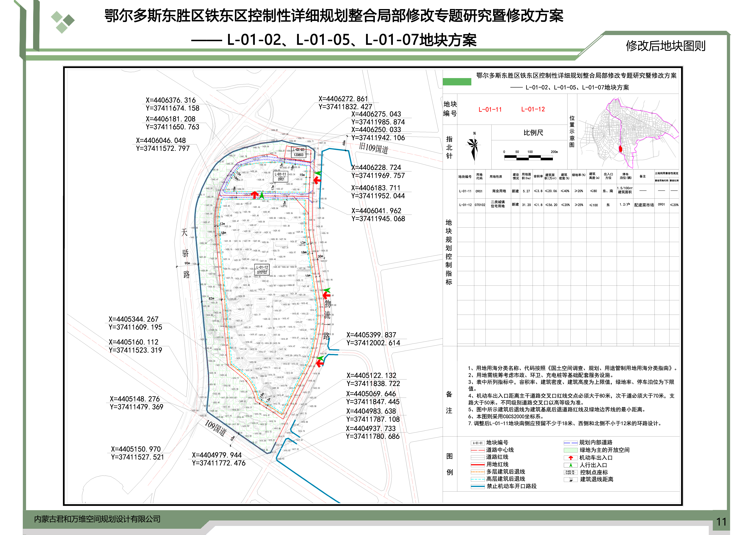Screen dimensions: 756x535
Task: Click the coordinate label X=4406046.048
Action: [161, 140]
